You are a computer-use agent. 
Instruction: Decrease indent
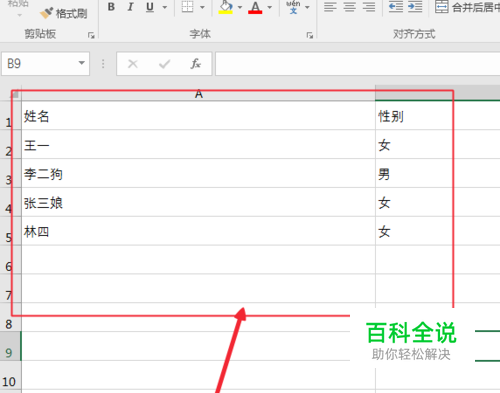396,7
